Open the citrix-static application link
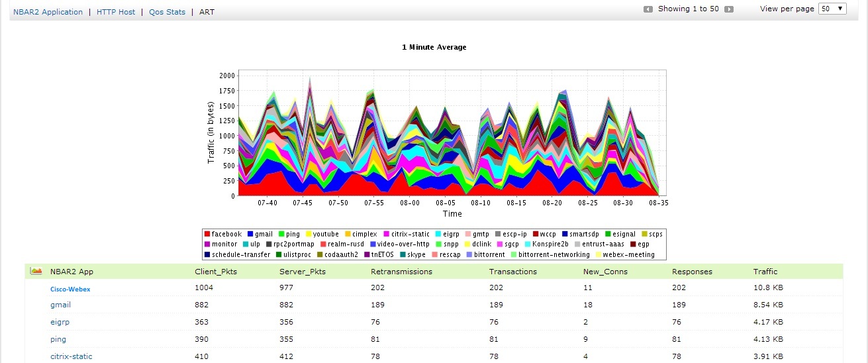The image size is (868, 363). [x=72, y=356]
